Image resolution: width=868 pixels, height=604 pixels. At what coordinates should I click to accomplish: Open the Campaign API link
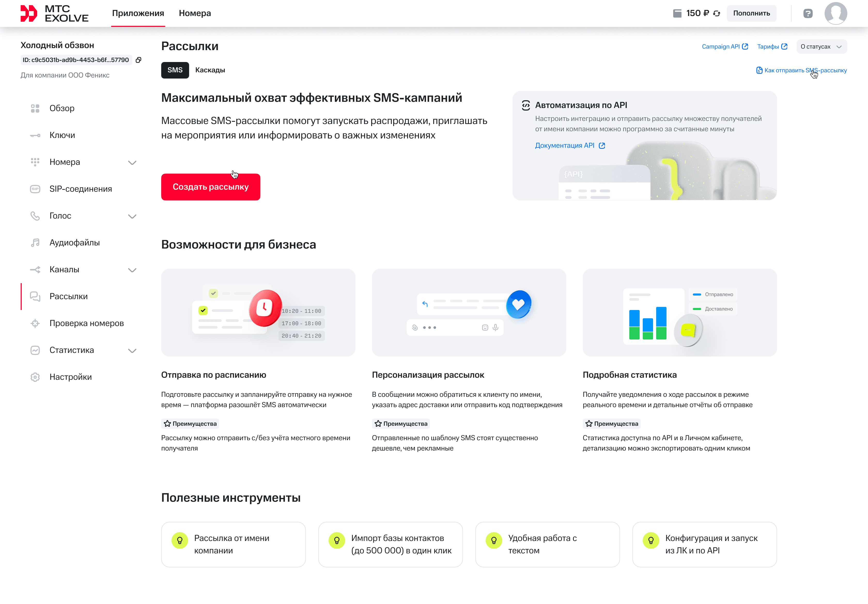point(725,47)
